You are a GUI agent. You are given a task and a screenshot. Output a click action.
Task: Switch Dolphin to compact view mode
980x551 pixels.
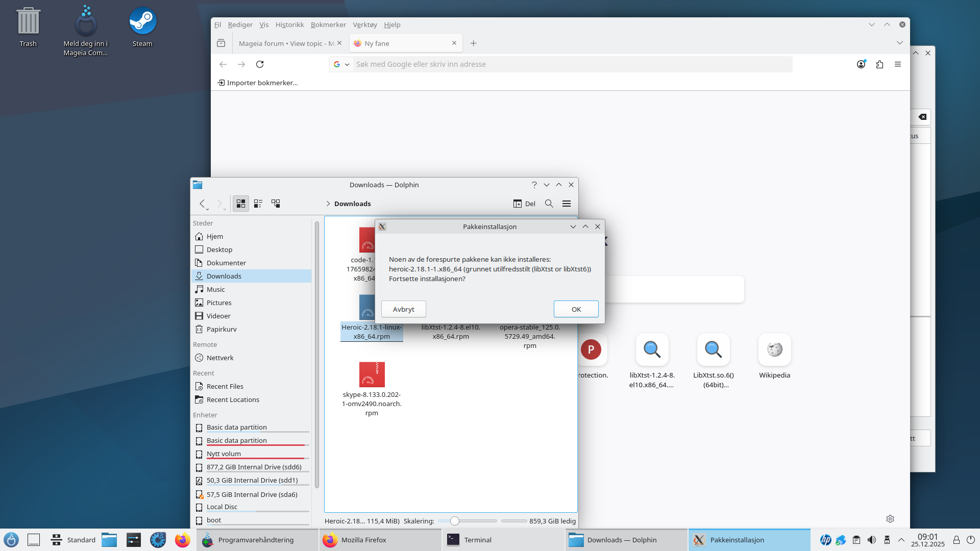(x=258, y=204)
